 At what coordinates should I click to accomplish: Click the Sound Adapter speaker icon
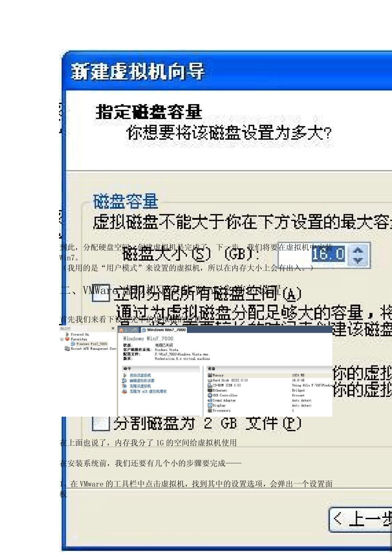tap(210, 400)
